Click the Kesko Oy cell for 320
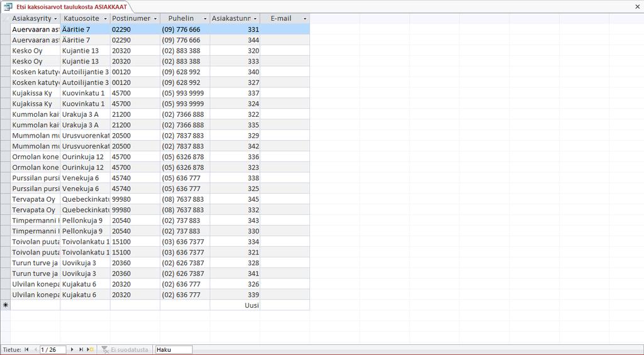This screenshot has height=355, width=644. 35,51
